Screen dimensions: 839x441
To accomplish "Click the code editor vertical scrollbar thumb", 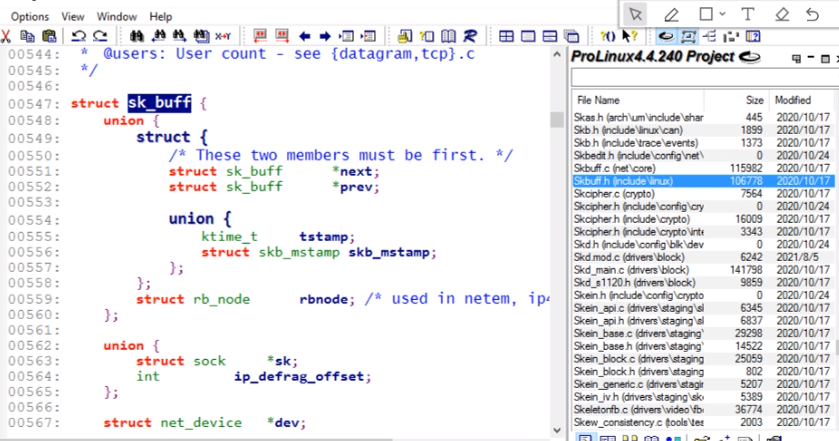I will pos(556,120).
